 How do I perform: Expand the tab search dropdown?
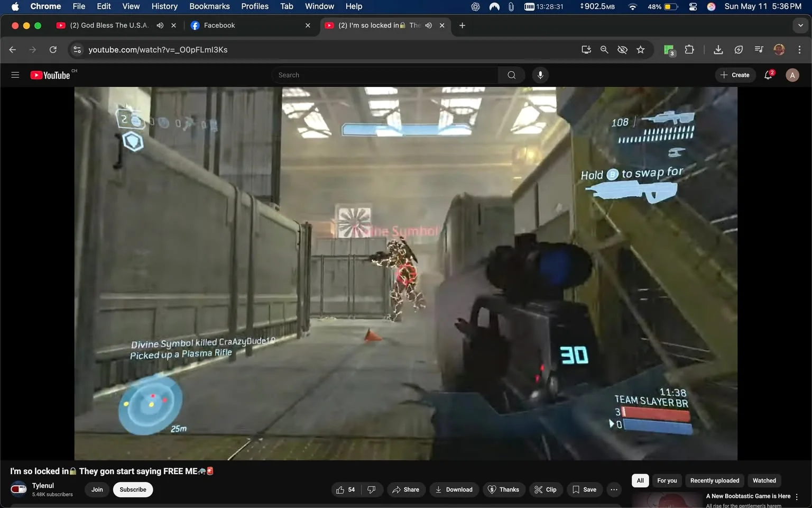coord(800,25)
